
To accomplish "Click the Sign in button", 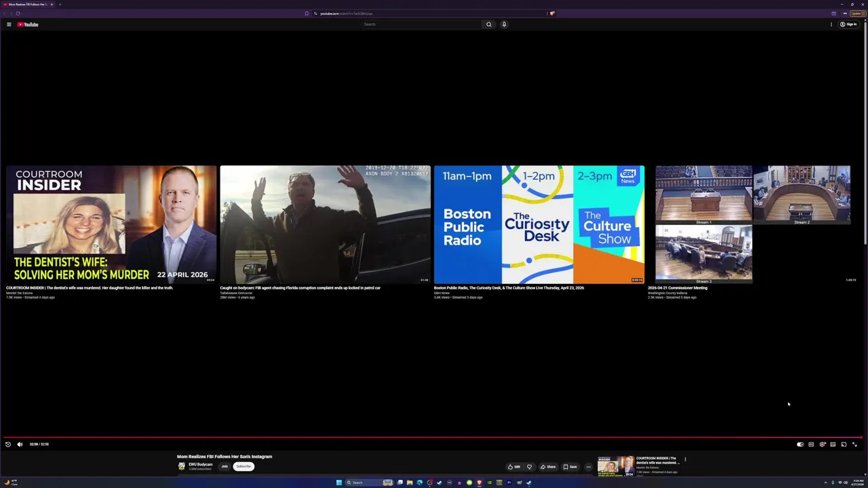I will 848,24.
